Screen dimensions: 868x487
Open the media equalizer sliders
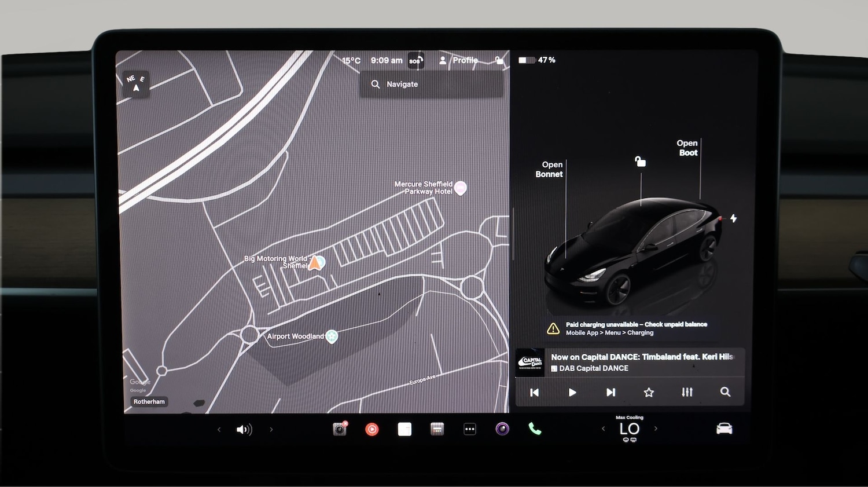[687, 392]
